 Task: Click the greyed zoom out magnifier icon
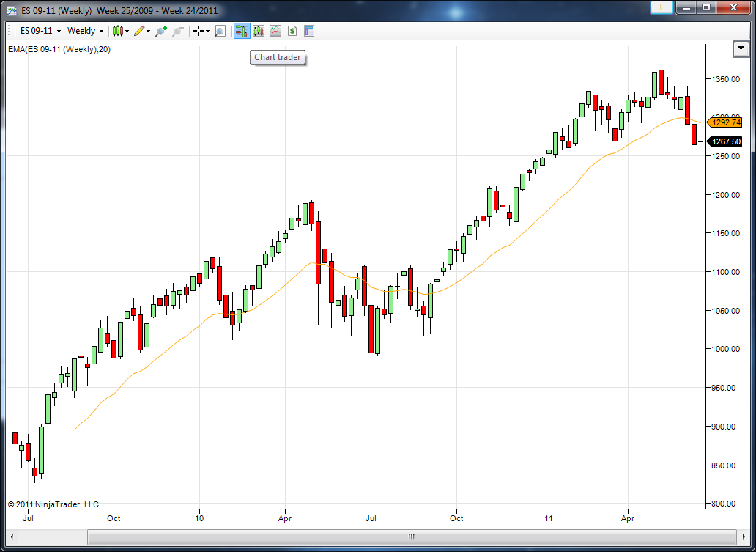coord(178,31)
